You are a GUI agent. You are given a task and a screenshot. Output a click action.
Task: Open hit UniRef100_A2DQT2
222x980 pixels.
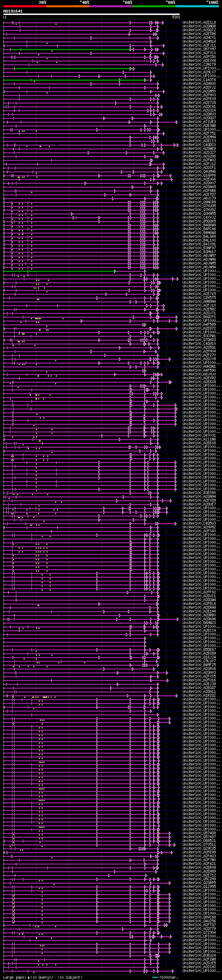[x=199, y=30]
